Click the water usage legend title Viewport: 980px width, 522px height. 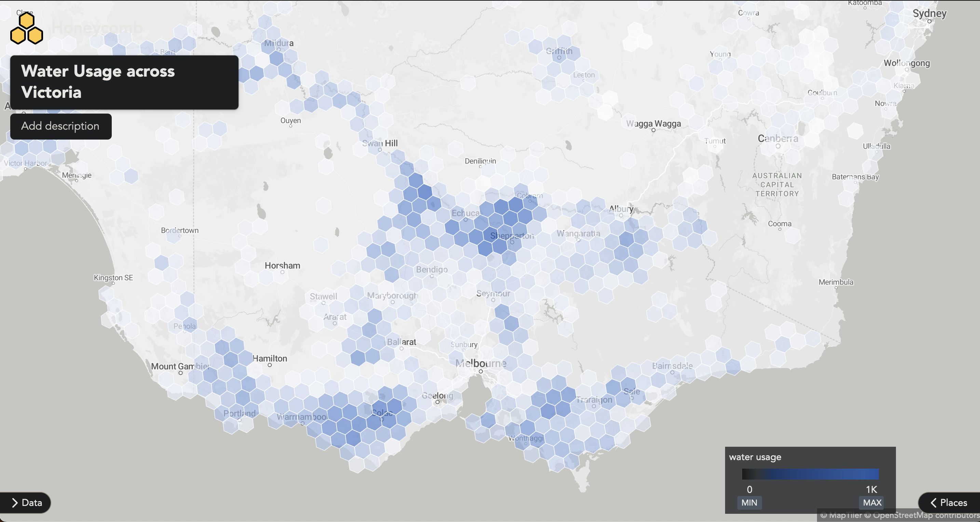click(755, 457)
